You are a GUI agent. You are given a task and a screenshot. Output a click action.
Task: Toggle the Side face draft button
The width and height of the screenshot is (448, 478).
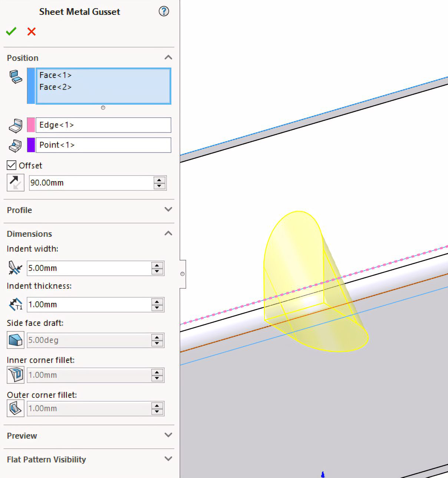coord(16,340)
